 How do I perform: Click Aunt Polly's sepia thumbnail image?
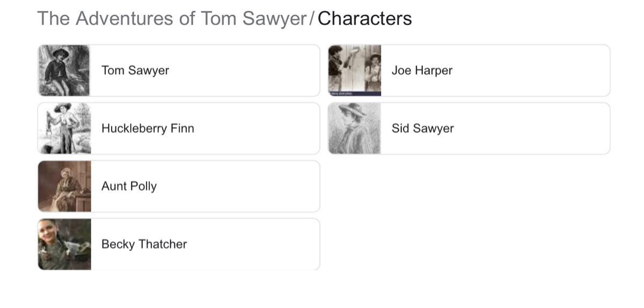(x=64, y=186)
